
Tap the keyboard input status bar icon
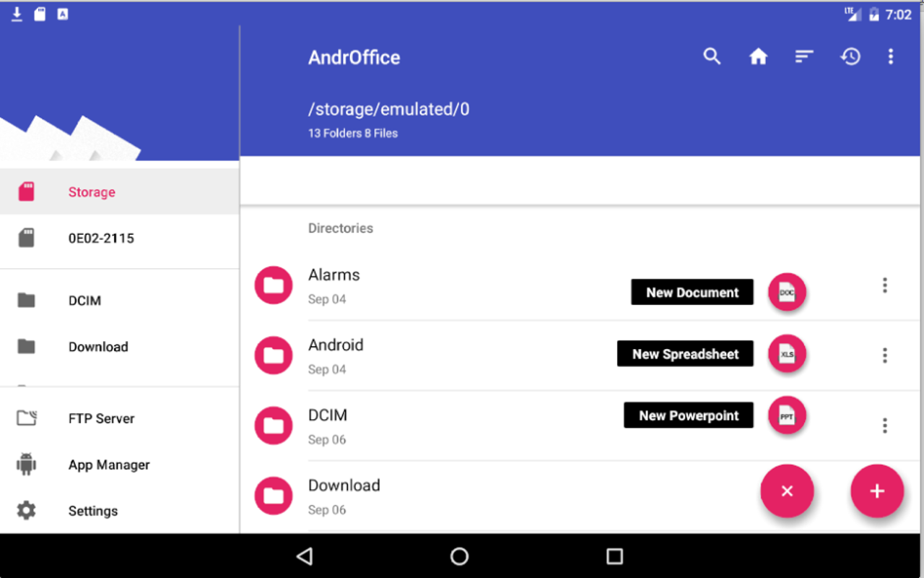coord(63,14)
